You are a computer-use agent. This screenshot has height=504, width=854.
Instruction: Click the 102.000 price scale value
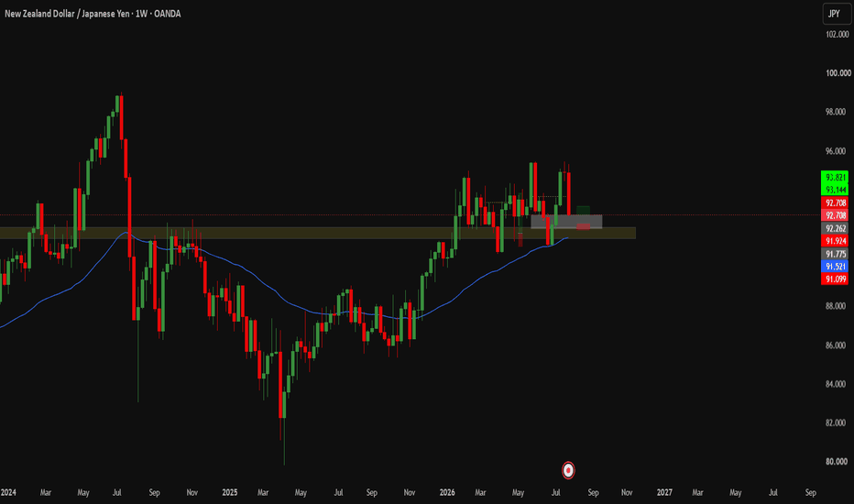pos(838,34)
